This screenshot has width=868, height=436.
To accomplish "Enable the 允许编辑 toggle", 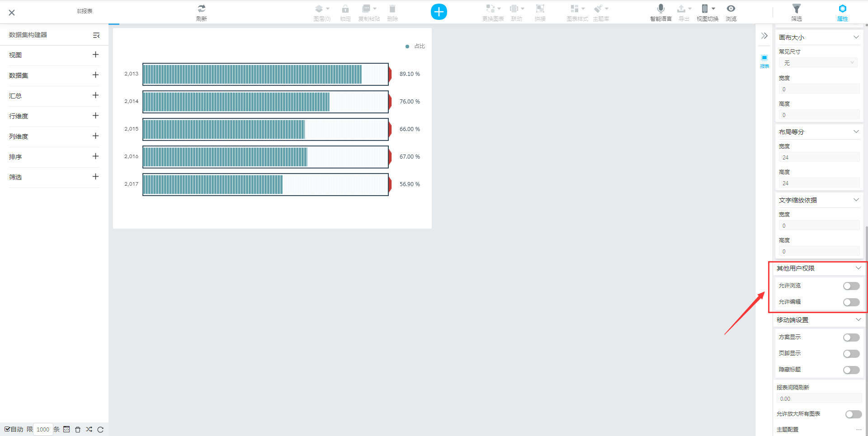I will coord(851,302).
